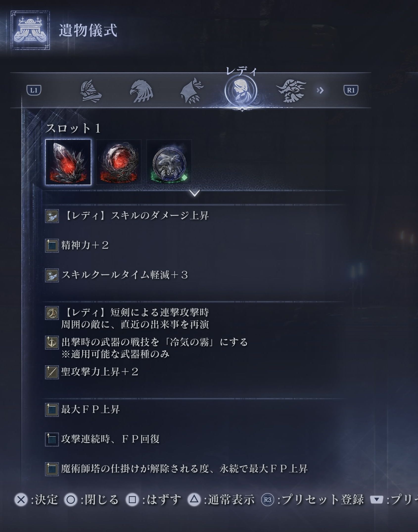Choose the hooded feather character icon
Screen dimensions: 418x532
(192, 90)
